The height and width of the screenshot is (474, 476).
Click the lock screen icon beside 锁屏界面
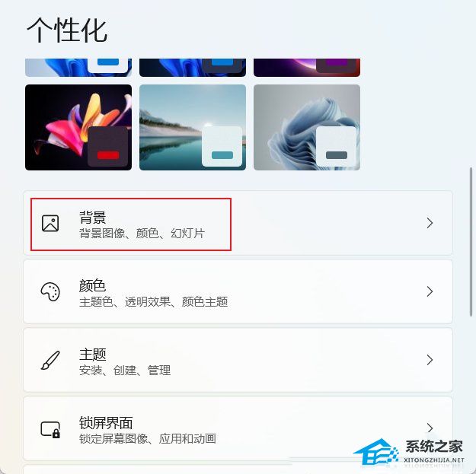coord(50,429)
